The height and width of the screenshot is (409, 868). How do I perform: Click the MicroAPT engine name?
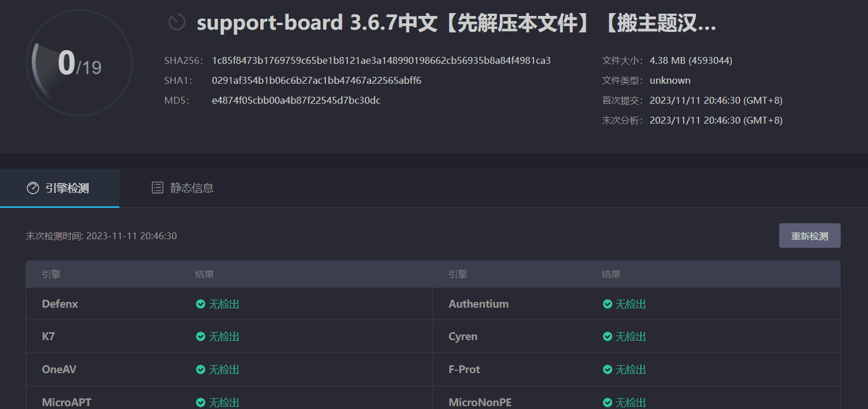coord(67,403)
